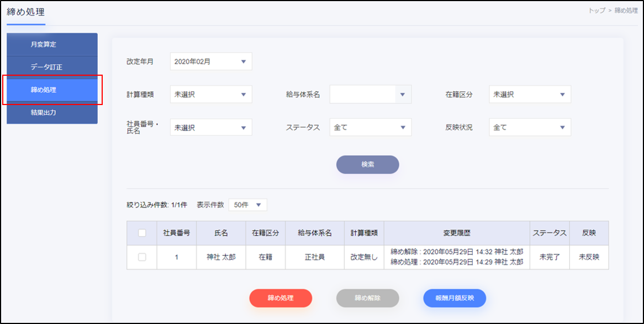Open 月変算定 in the sidebar menu
The width and height of the screenshot is (644, 324).
(52, 44)
